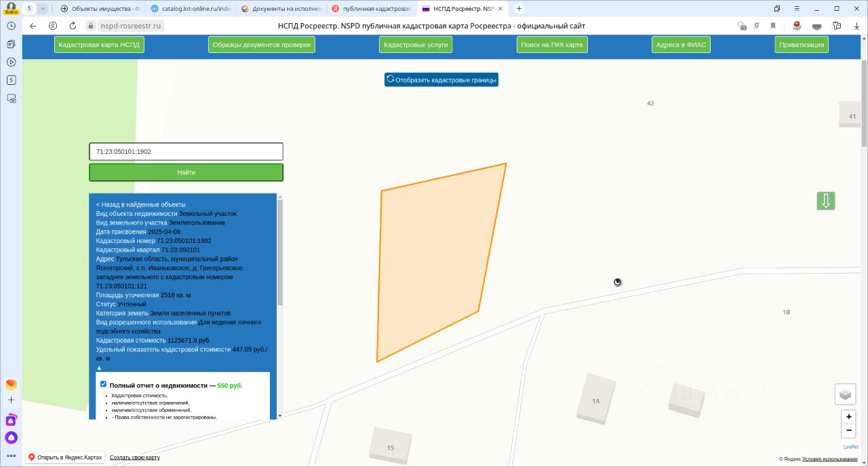
Task: Toggle the Полный отчет о недвижимости checkbox
Action: (x=103, y=384)
